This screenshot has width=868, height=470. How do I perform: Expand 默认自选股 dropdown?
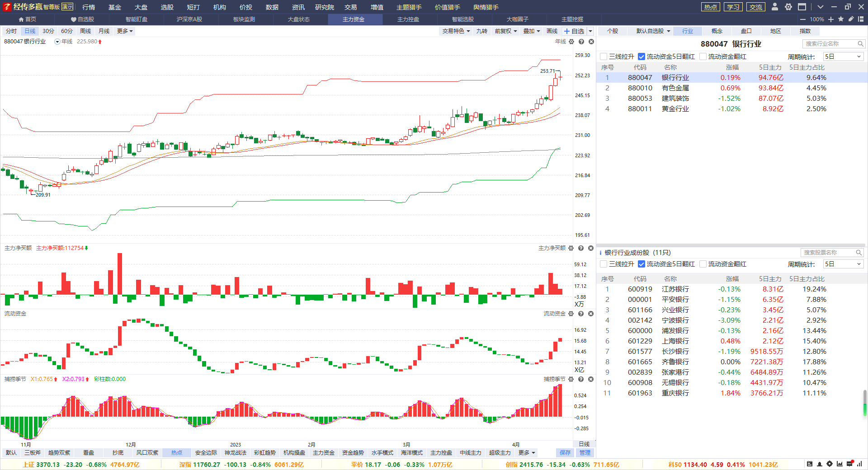point(653,31)
